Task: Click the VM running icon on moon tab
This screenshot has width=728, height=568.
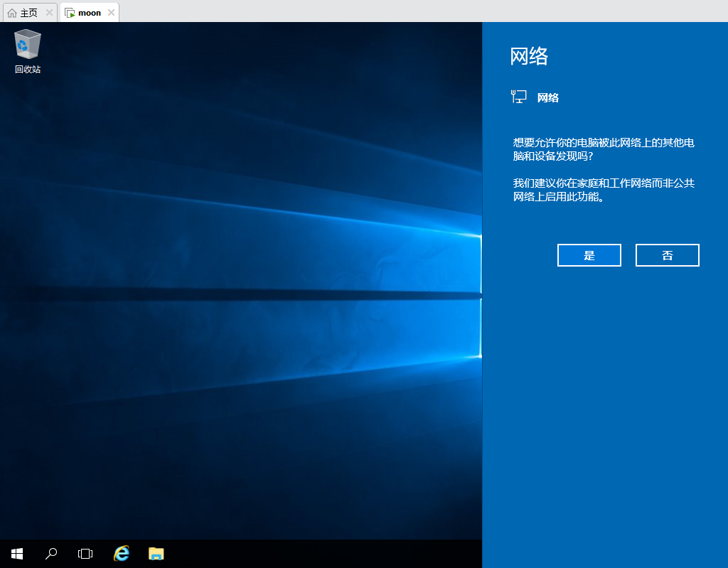Action: (x=70, y=13)
